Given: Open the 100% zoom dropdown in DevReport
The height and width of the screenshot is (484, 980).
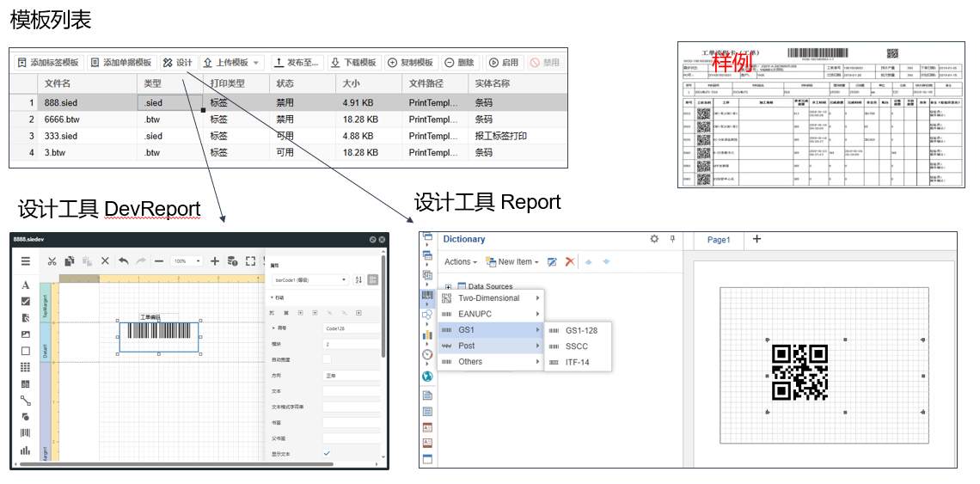Looking at the screenshot, I should click(187, 260).
